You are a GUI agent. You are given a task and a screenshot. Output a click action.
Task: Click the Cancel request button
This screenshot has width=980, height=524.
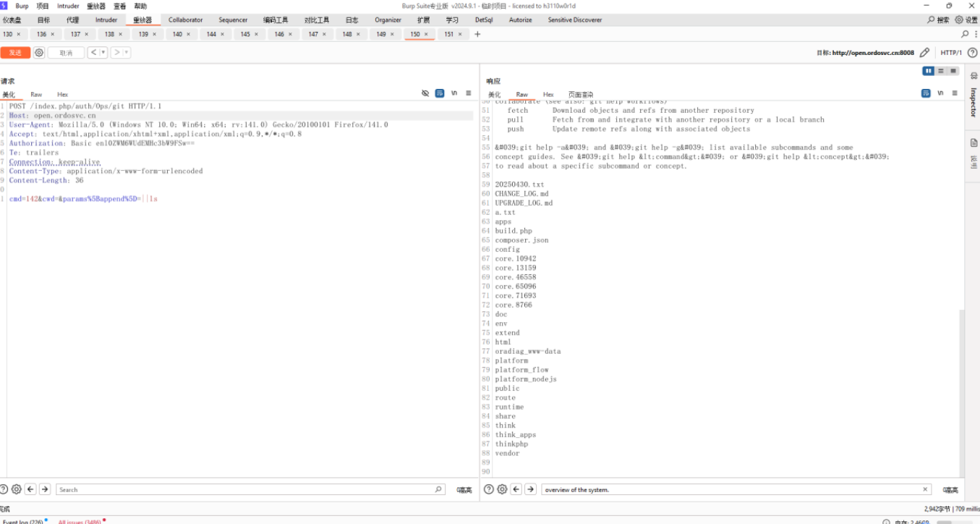tap(66, 53)
